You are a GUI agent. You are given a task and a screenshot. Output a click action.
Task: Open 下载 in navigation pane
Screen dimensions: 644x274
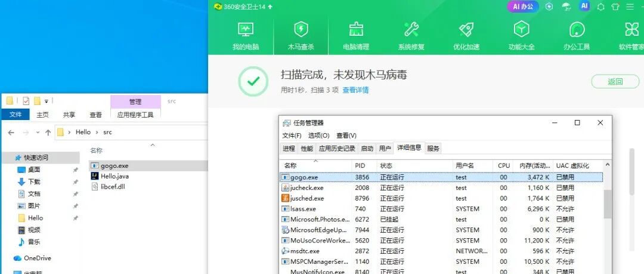point(33,182)
